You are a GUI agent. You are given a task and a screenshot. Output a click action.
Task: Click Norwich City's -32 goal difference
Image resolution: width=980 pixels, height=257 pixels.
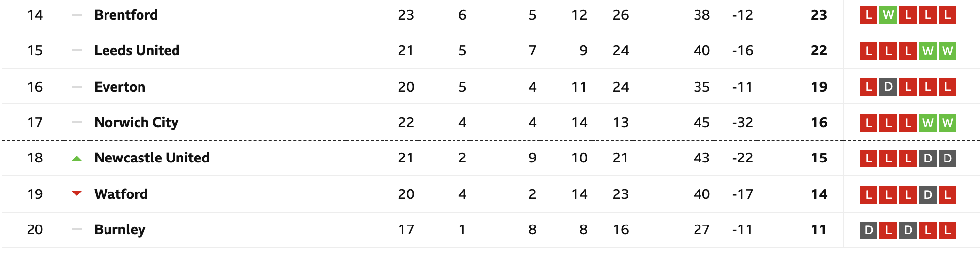[x=742, y=123]
